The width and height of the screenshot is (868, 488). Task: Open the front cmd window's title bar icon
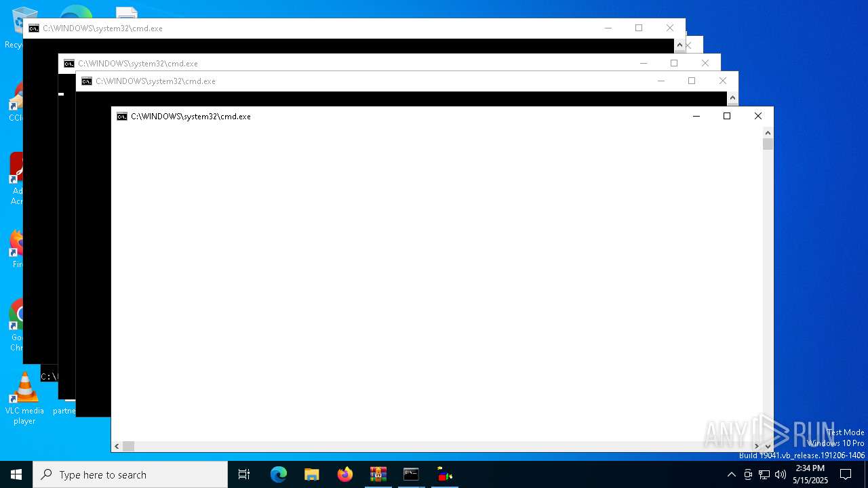tap(122, 117)
